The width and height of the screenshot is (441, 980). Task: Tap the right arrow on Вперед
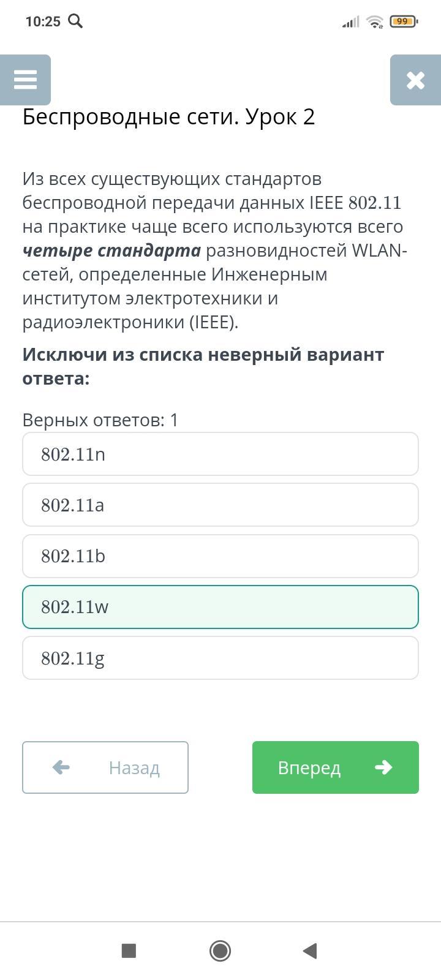pos(383,767)
